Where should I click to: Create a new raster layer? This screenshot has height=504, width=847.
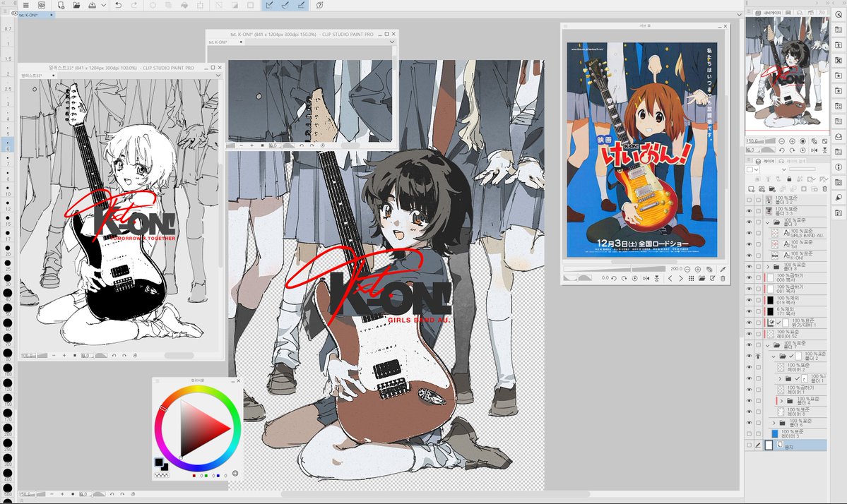tap(751, 189)
